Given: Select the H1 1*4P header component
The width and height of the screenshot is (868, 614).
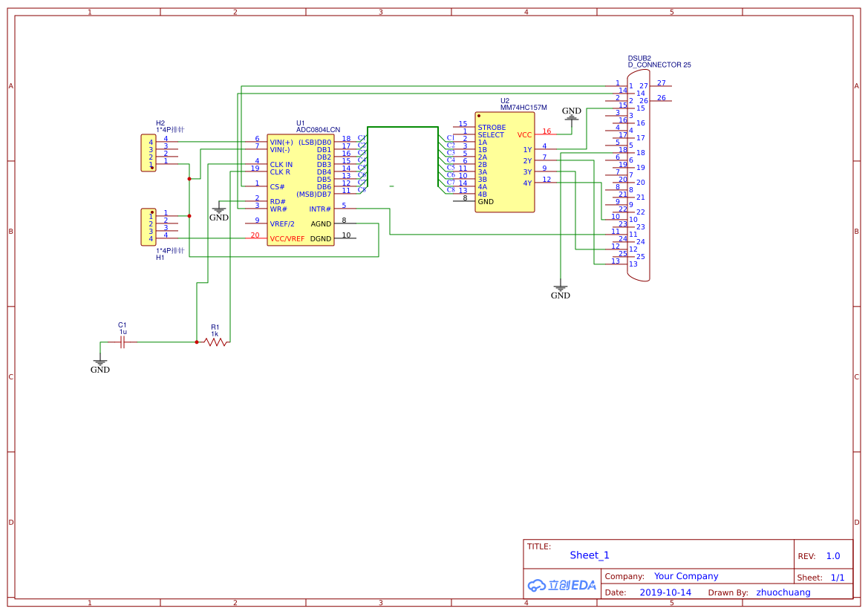Looking at the screenshot, I should [x=149, y=227].
